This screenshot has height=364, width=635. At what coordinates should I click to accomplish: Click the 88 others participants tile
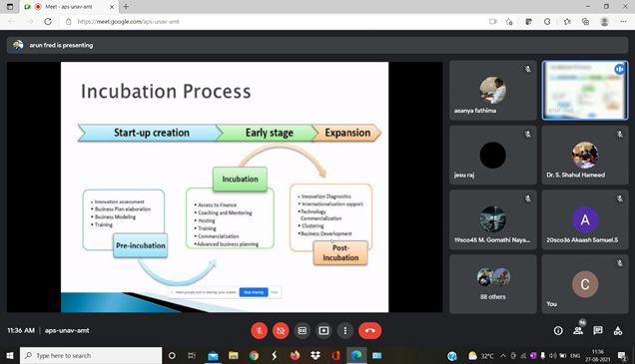[493, 284]
